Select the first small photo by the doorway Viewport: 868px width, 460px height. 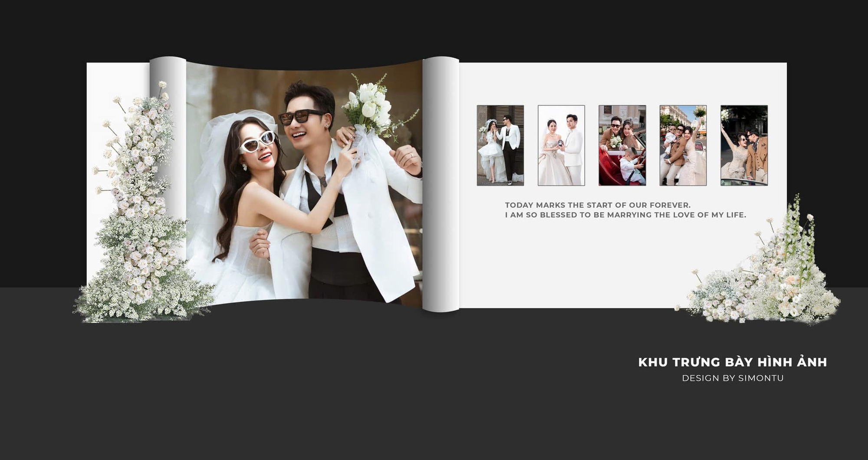click(500, 145)
